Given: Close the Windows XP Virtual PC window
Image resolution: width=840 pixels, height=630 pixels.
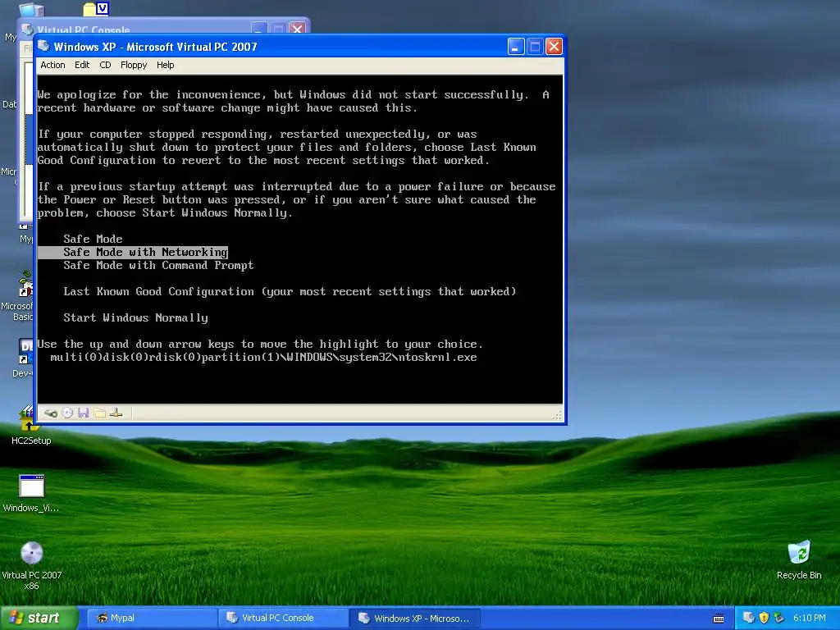Looking at the screenshot, I should (554, 47).
